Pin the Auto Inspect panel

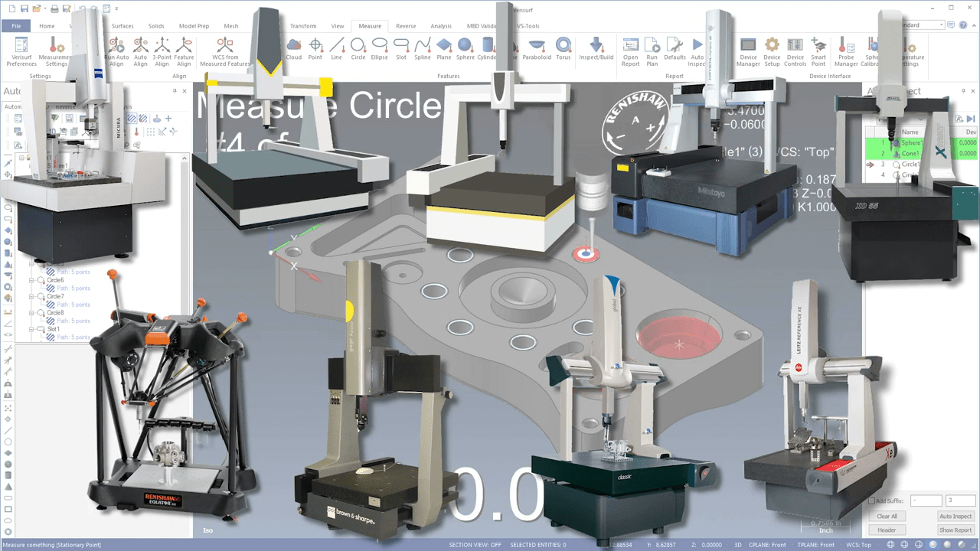pyautogui.click(x=962, y=91)
